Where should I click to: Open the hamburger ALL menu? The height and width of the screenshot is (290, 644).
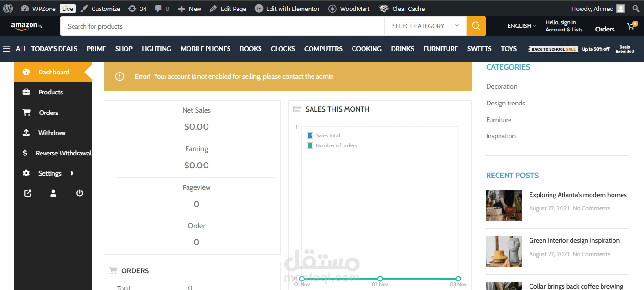pyautogui.click(x=7, y=49)
